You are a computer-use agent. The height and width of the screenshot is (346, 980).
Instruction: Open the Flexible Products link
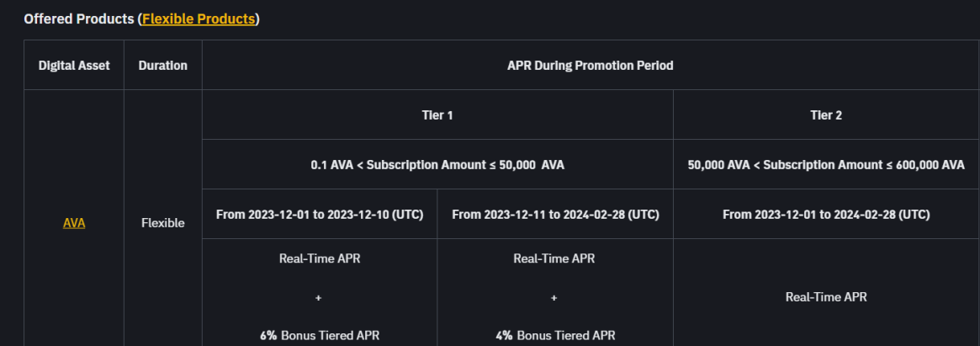(199, 19)
